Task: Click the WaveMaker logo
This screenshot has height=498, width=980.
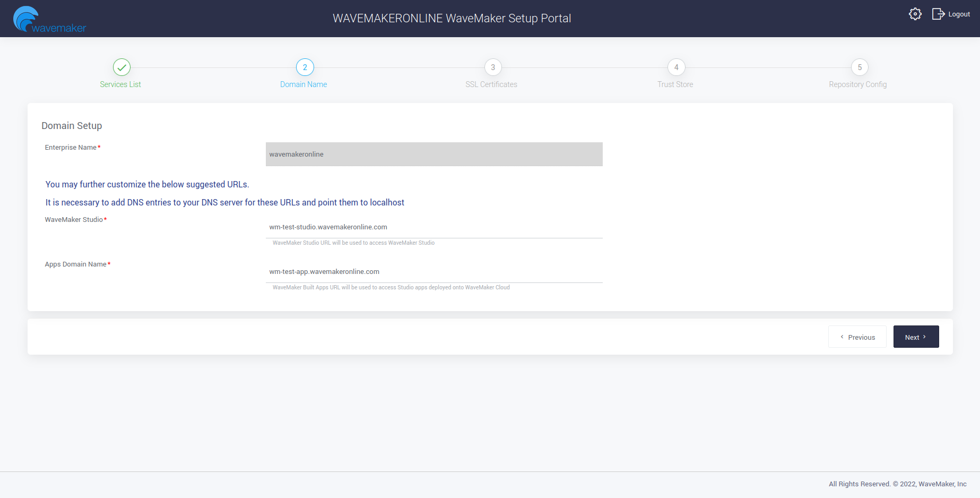Action: [49, 18]
